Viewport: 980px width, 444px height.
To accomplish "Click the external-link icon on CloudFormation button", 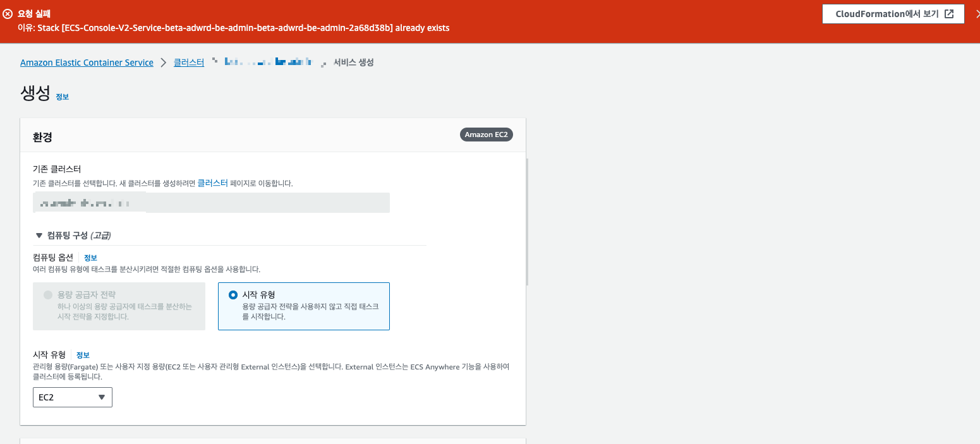I will (x=949, y=14).
